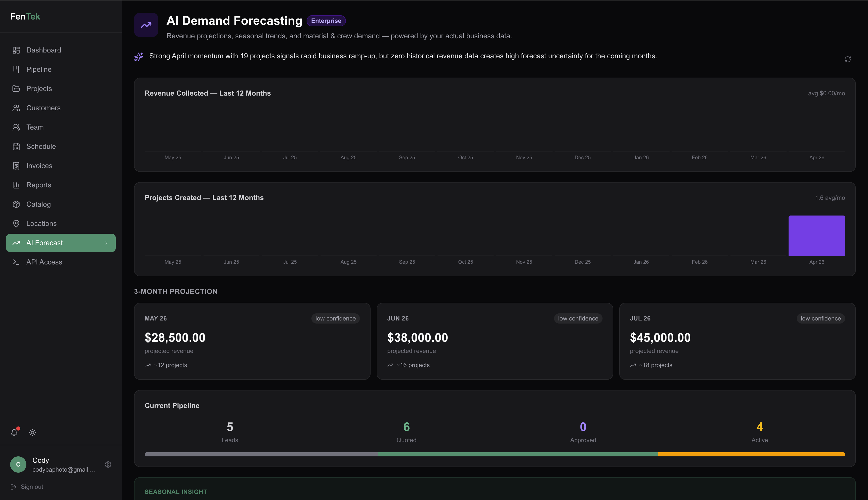Toggle light theme sun icon
This screenshot has width=868, height=500.
coord(32,432)
